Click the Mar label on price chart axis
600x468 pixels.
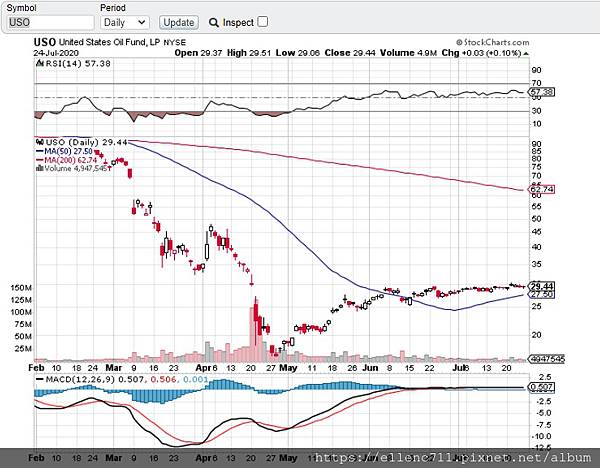(x=114, y=368)
